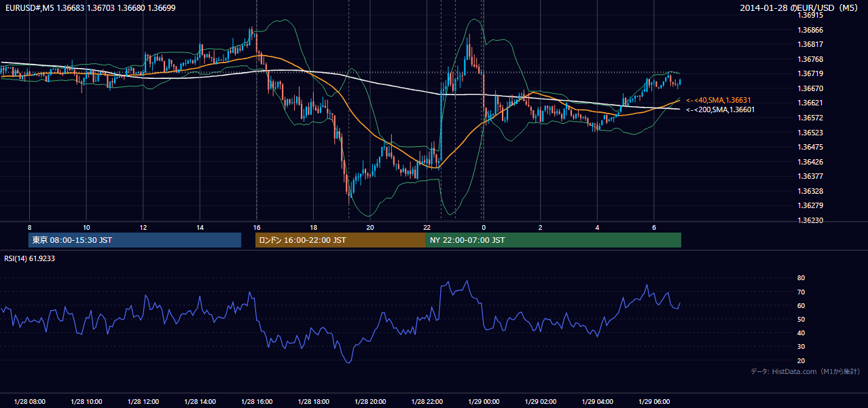This screenshot has height=408, width=868.
Task: Click price axis value 1.36768
Action: click(810, 59)
